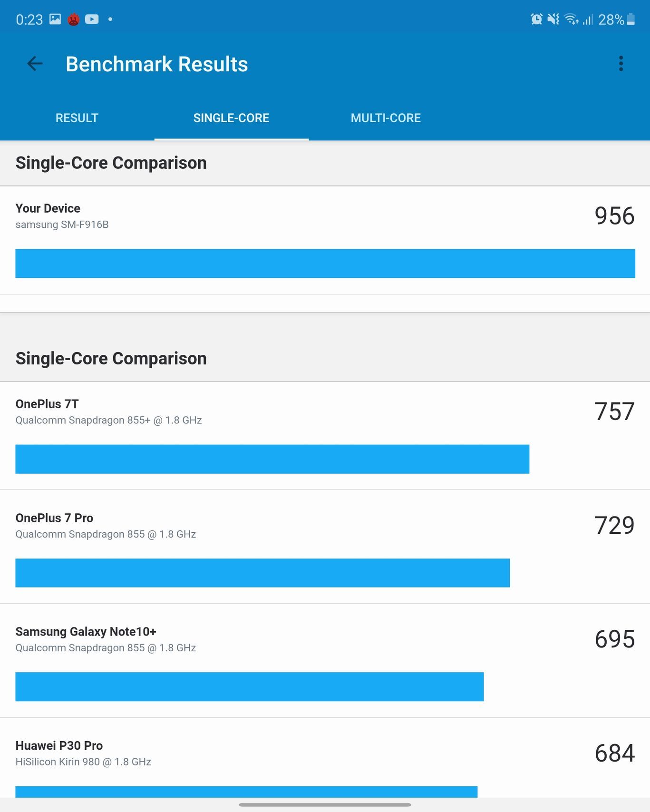The width and height of the screenshot is (650, 812).
Task: Select the OnePlus 7 Pro entry
Action: pyautogui.click(x=325, y=547)
